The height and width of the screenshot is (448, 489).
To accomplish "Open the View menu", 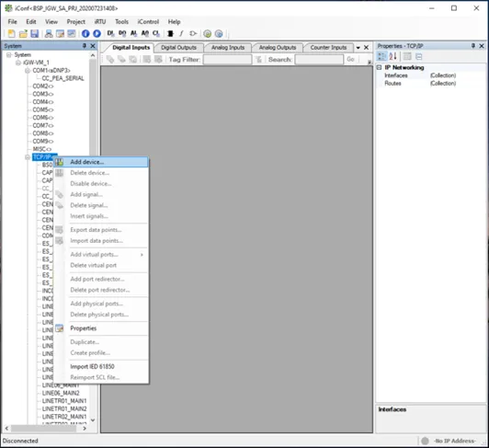I will click(51, 22).
